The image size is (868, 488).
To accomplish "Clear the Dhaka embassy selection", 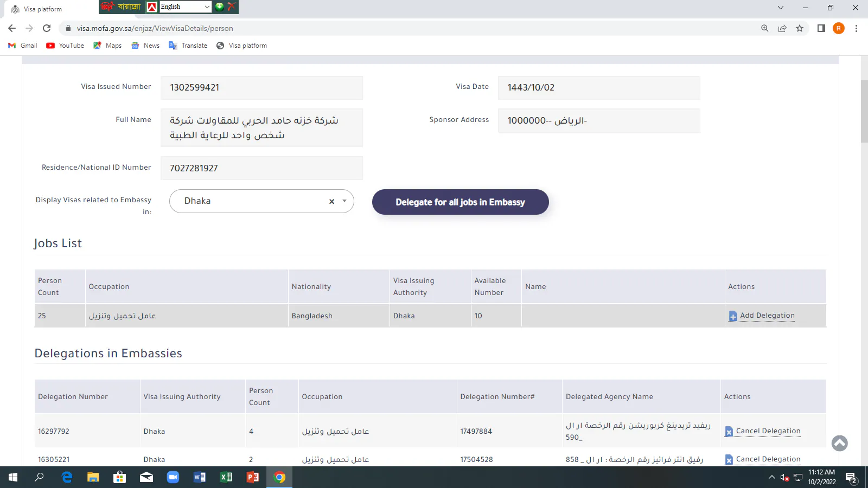I will click(331, 201).
